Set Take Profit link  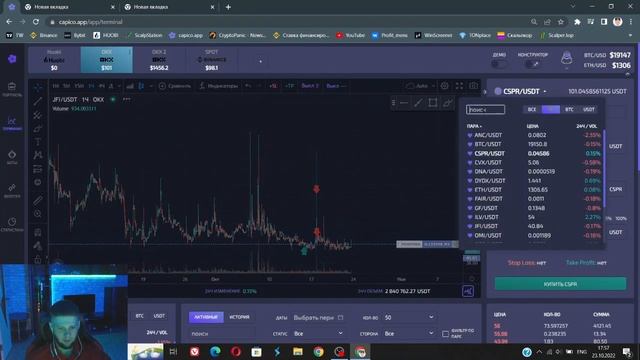586,263
